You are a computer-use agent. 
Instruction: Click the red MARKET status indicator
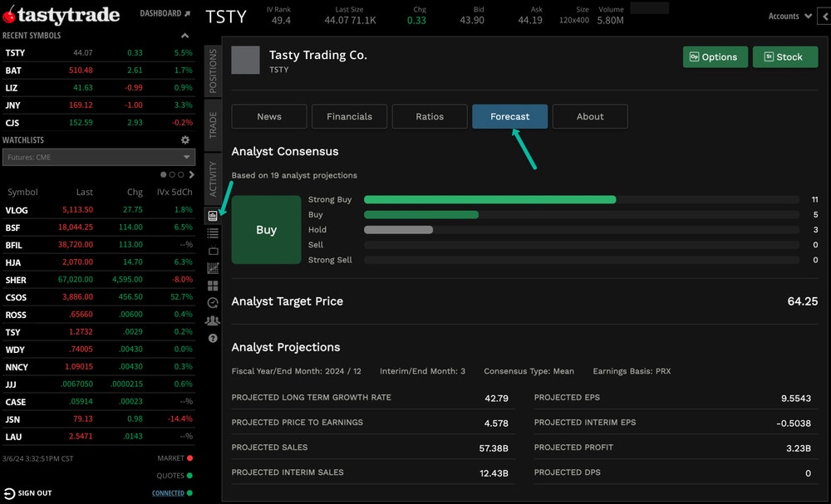(191, 458)
